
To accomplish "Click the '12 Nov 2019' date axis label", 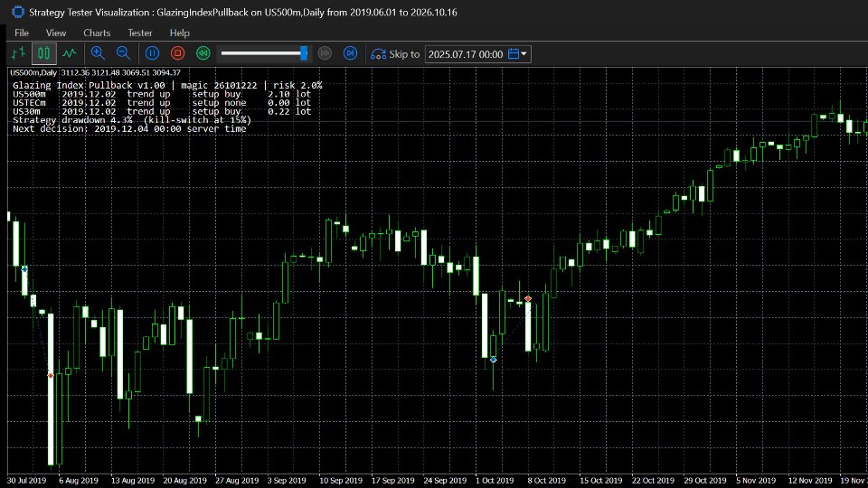I will coord(810,480).
